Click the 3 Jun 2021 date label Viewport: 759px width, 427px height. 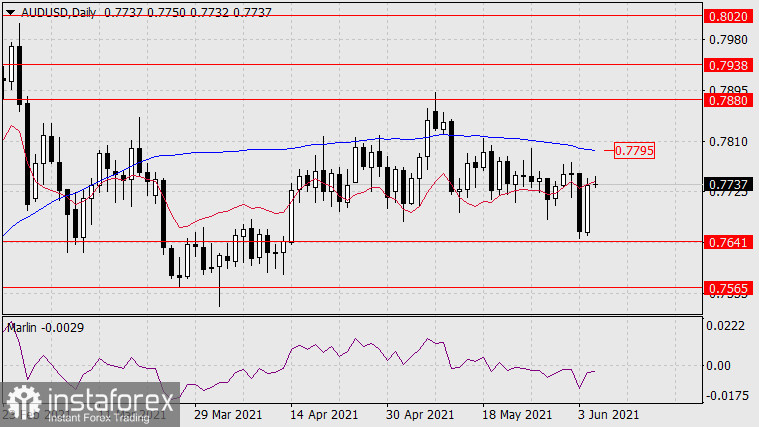(608, 415)
